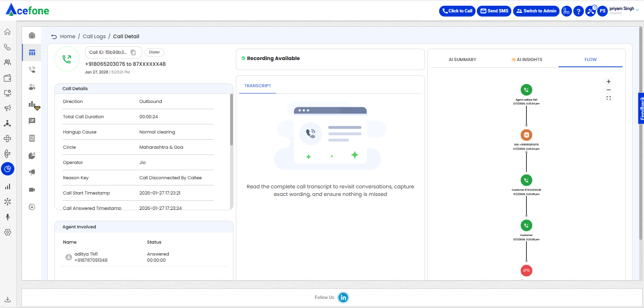Click the PS user avatar

[602, 11]
